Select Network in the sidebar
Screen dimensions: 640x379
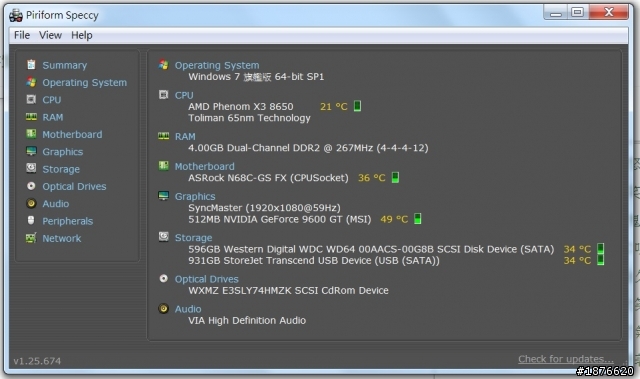[62, 239]
